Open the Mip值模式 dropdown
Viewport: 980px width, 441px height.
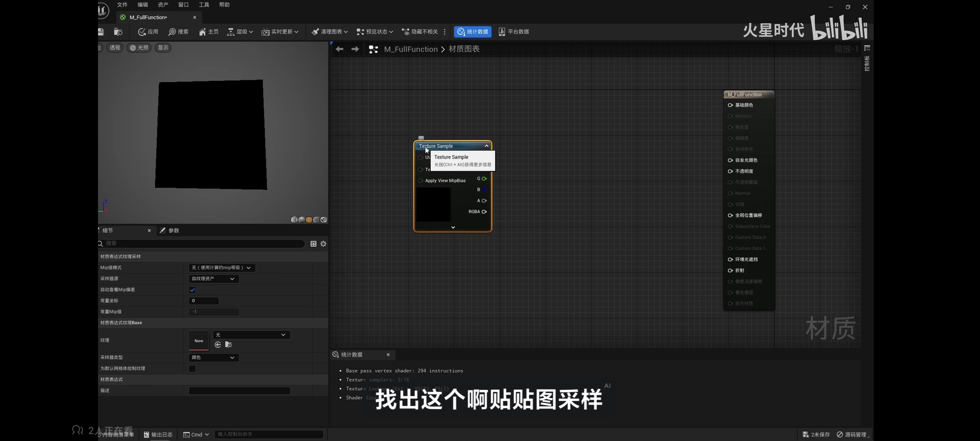[221, 268]
